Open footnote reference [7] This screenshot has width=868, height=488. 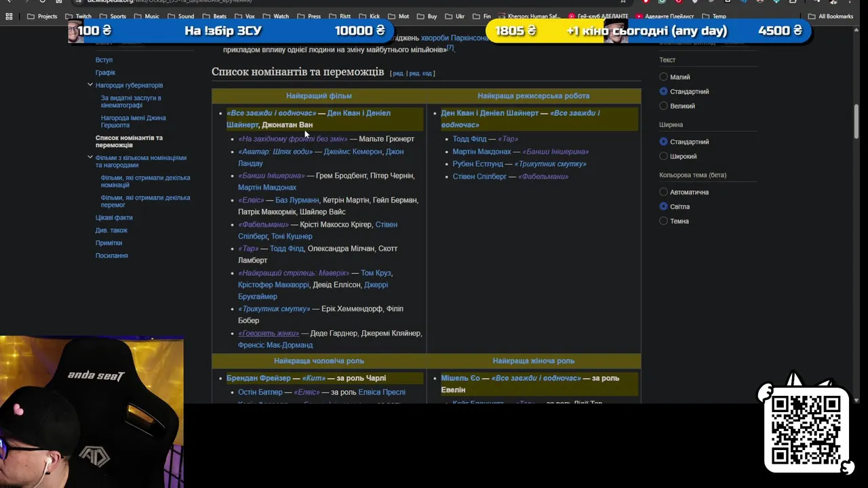point(450,47)
